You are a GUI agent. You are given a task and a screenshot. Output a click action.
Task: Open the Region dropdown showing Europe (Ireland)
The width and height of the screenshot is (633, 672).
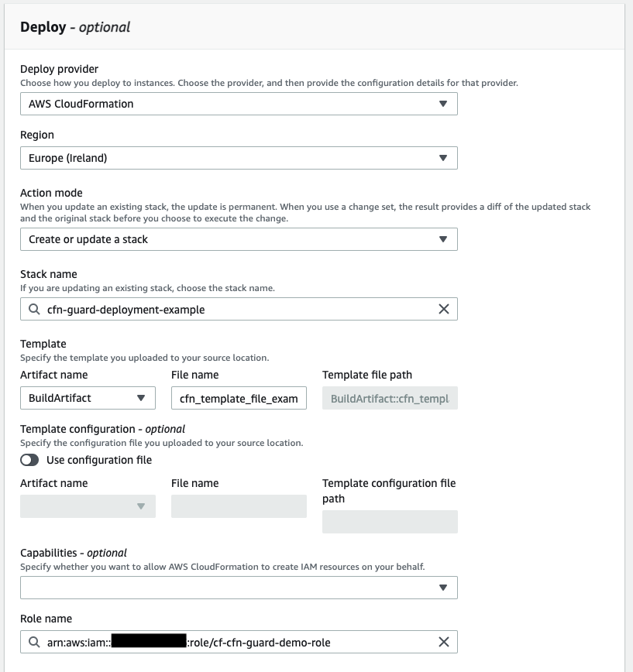click(x=239, y=158)
